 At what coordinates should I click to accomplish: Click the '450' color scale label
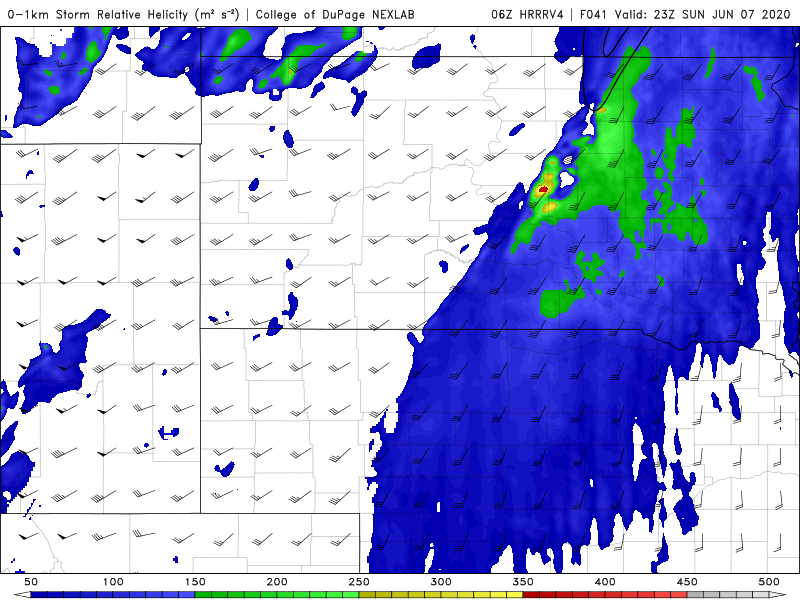click(687, 582)
